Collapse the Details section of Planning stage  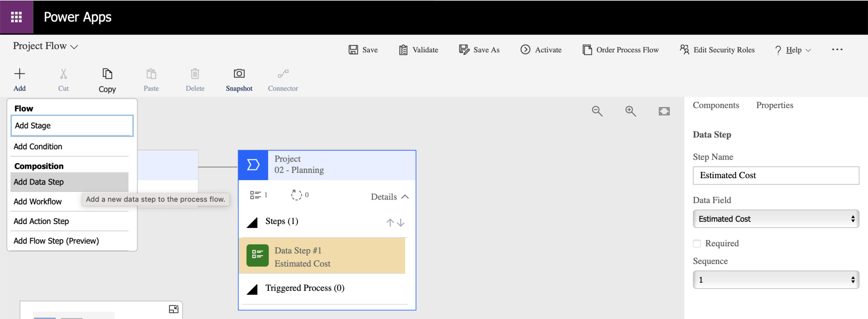point(405,197)
